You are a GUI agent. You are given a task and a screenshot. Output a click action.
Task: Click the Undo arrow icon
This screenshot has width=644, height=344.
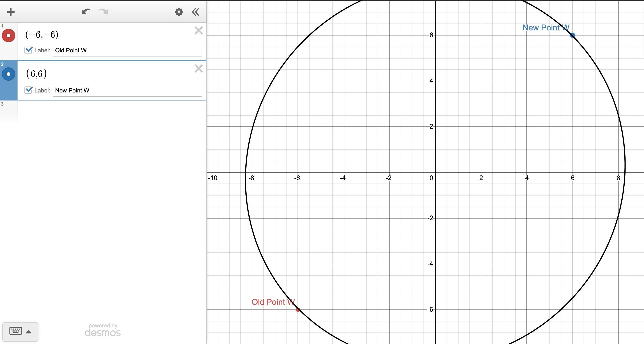click(x=86, y=12)
